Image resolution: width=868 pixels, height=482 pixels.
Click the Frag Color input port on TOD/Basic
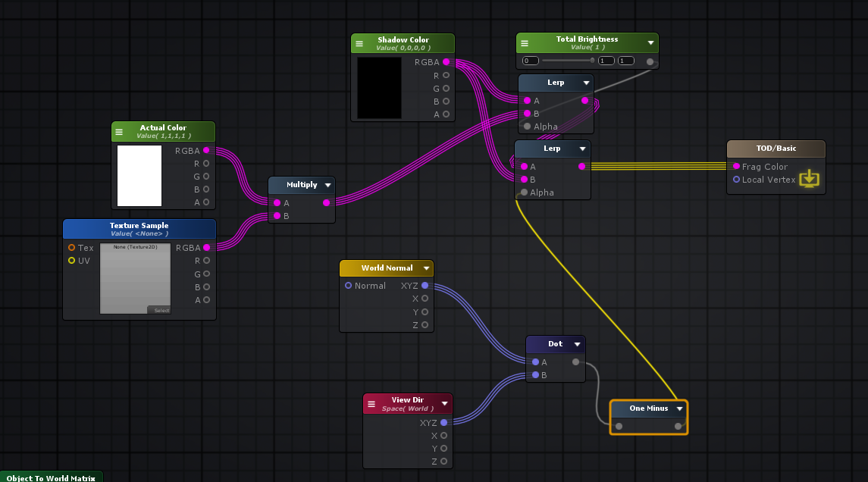pos(735,166)
